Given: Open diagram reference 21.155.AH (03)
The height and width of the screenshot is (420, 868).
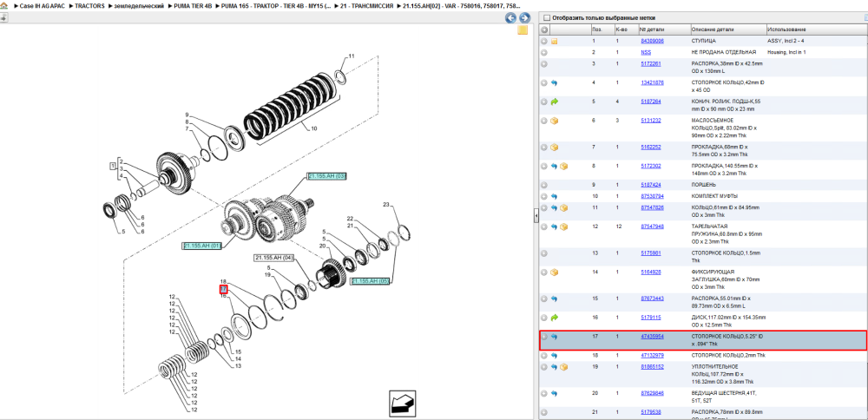Looking at the screenshot, I should (x=326, y=176).
